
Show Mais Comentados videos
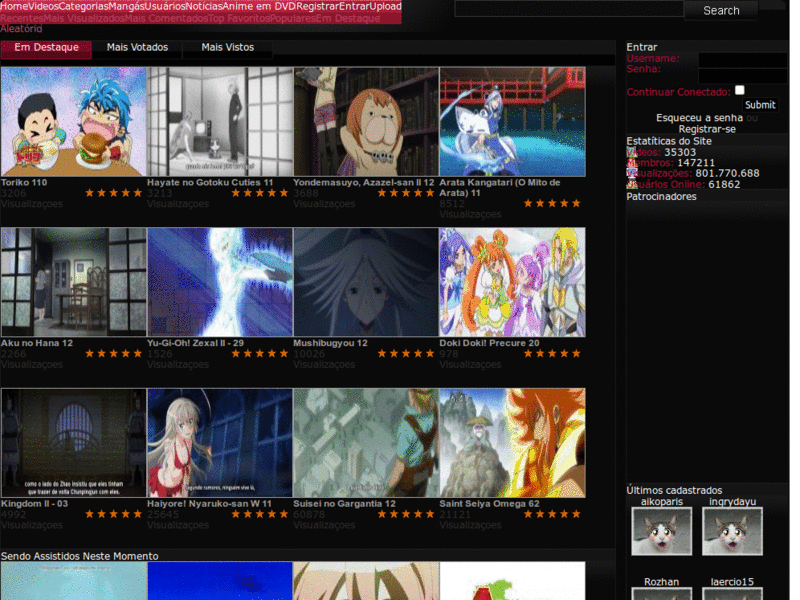[166, 18]
